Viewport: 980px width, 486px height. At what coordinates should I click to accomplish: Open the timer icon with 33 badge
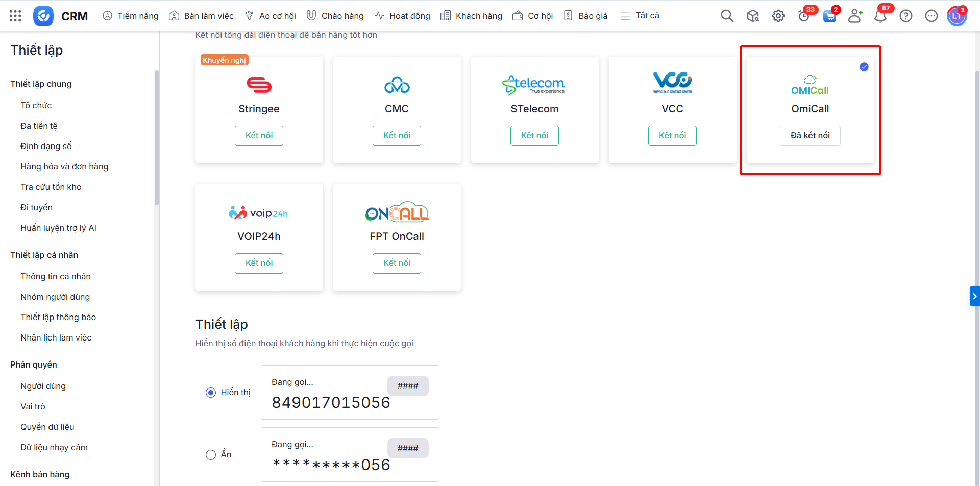pos(804,16)
